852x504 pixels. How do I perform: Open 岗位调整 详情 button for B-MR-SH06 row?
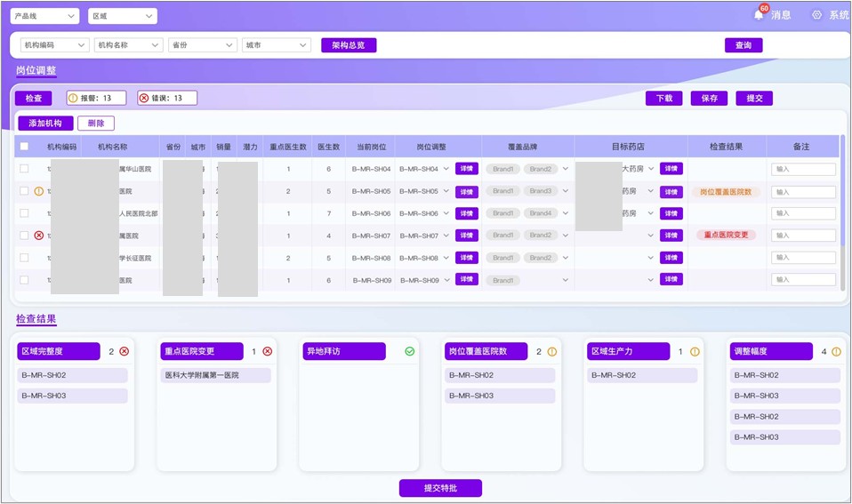click(x=467, y=213)
